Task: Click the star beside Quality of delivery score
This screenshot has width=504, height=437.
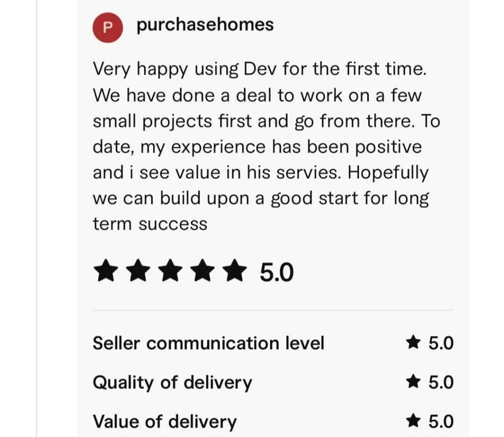Action: coord(412,382)
